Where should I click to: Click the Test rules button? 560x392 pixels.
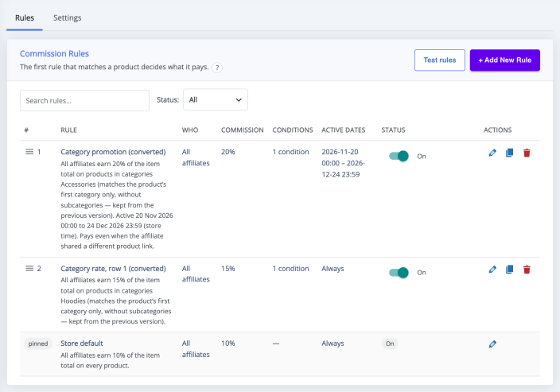coord(440,60)
